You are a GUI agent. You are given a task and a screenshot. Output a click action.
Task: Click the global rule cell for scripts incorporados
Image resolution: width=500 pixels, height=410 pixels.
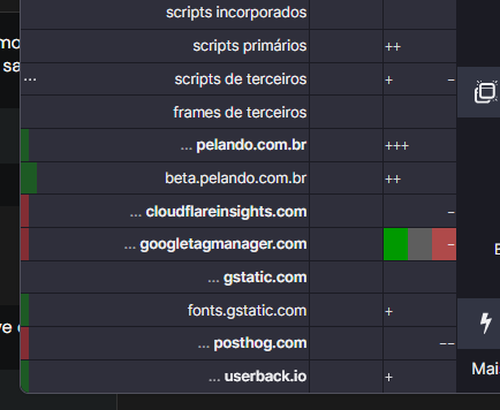[x=346, y=13]
